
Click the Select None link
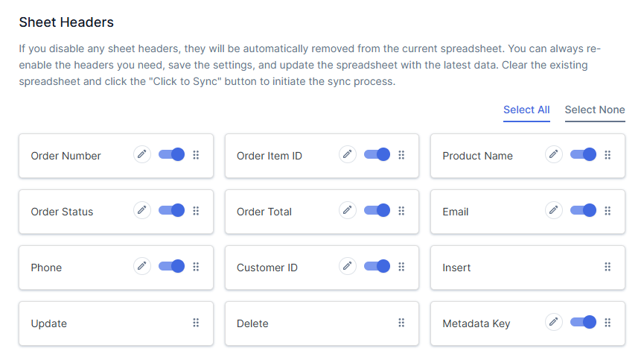pyautogui.click(x=595, y=110)
